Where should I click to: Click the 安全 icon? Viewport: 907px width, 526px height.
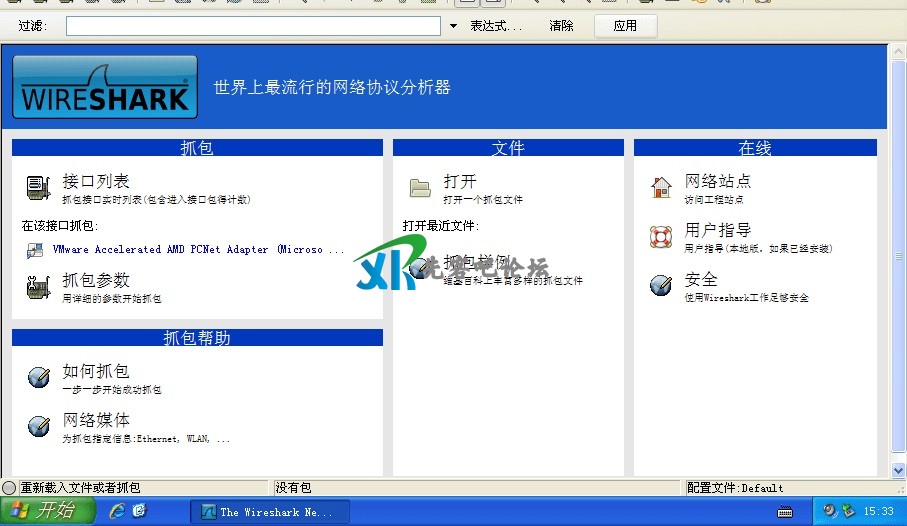coord(661,285)
